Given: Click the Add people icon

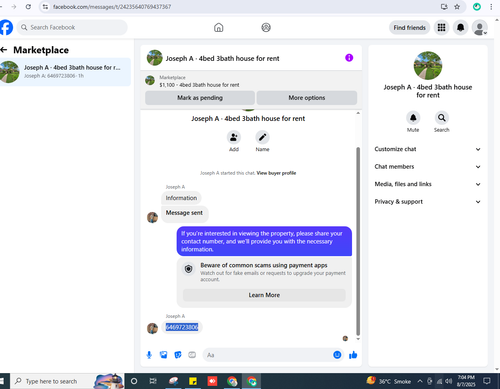Looking at the screenshot, I should [234, 137].
